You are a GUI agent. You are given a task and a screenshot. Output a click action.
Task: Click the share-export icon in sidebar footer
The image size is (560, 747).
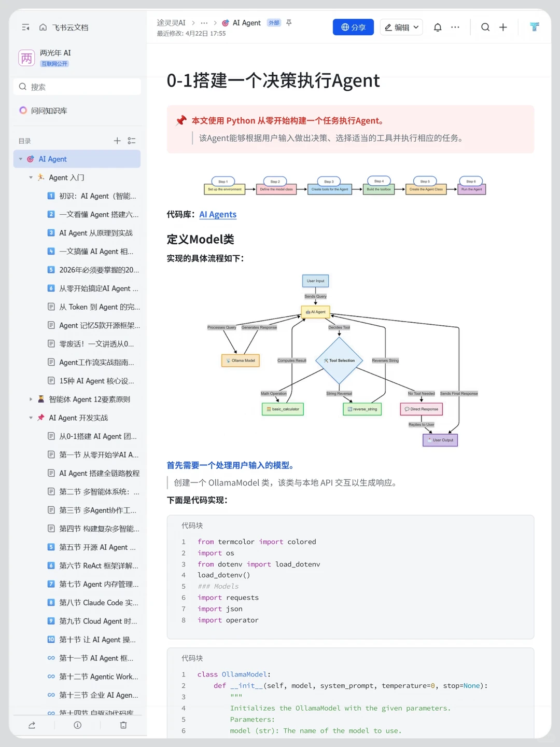click(x=32, y=725)
